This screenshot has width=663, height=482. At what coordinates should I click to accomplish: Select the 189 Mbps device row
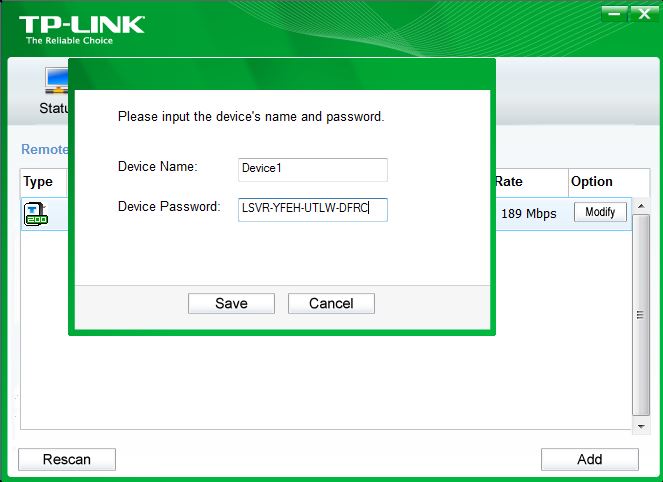(326, 214)
